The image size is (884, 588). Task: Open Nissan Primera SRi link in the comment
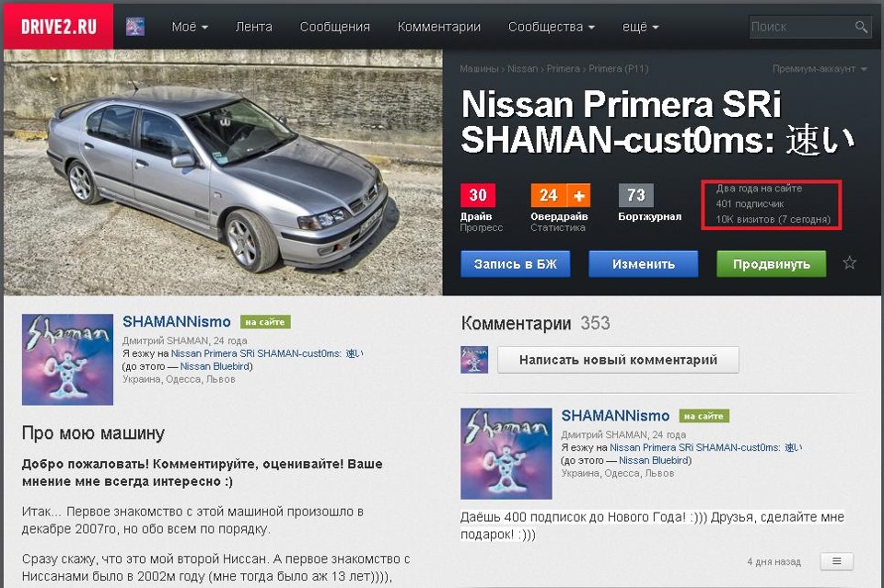tap(706, 448)
